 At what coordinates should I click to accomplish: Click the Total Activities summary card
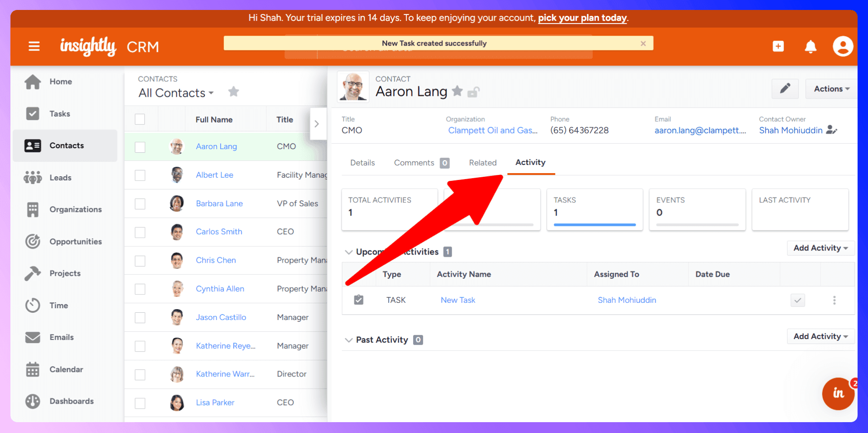click(x=390, y=210)
